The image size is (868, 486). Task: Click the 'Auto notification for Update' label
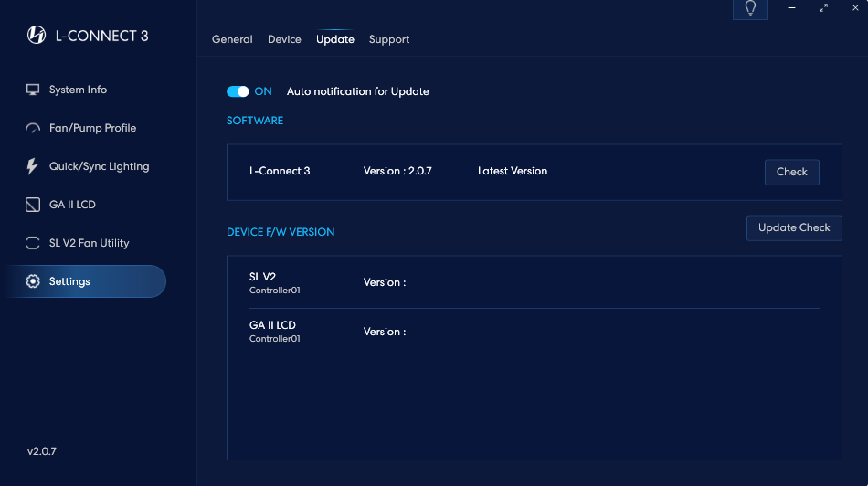(357, 91)
